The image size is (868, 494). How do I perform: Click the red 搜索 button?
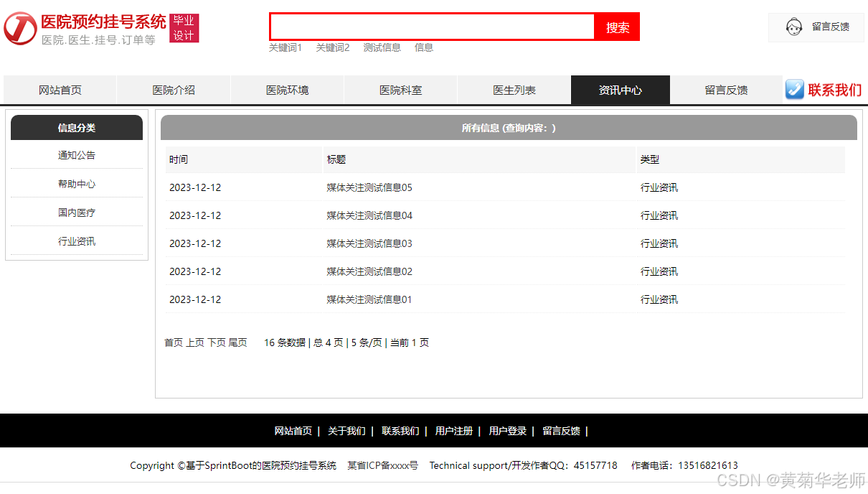[618, 27]
